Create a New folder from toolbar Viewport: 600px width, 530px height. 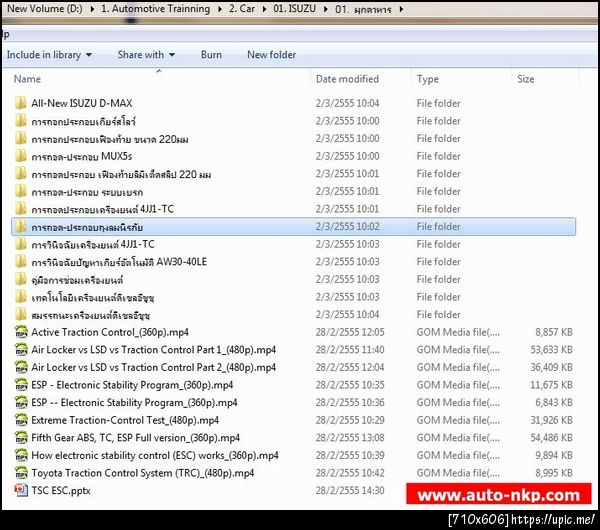272,55
